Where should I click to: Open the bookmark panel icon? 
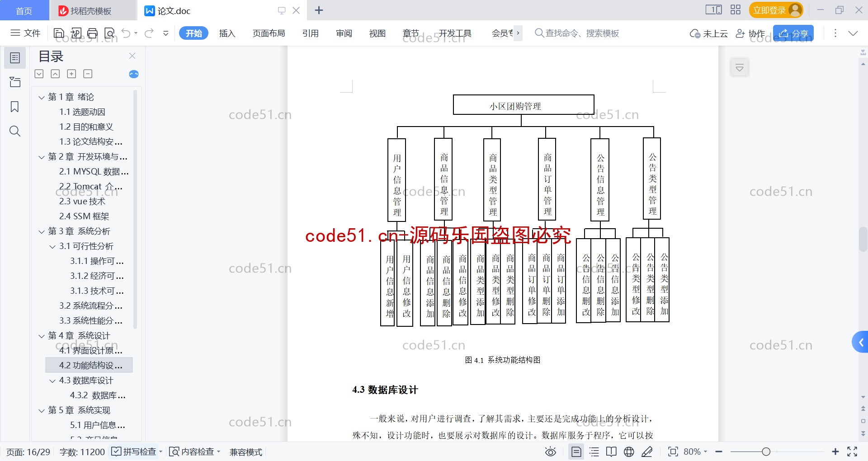[15, 107]
